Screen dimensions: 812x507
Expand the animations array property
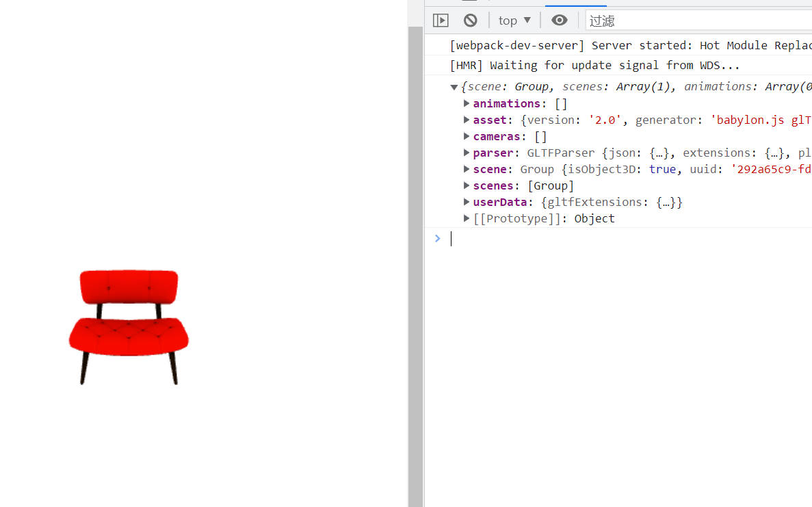click(467, 103)
